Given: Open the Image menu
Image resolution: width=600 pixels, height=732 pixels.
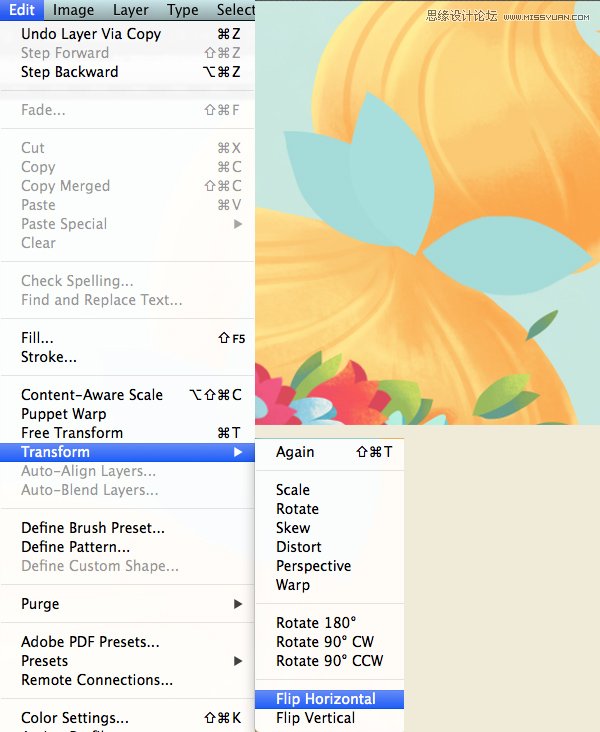Looking at the screenshot, I should click(73, 10).
